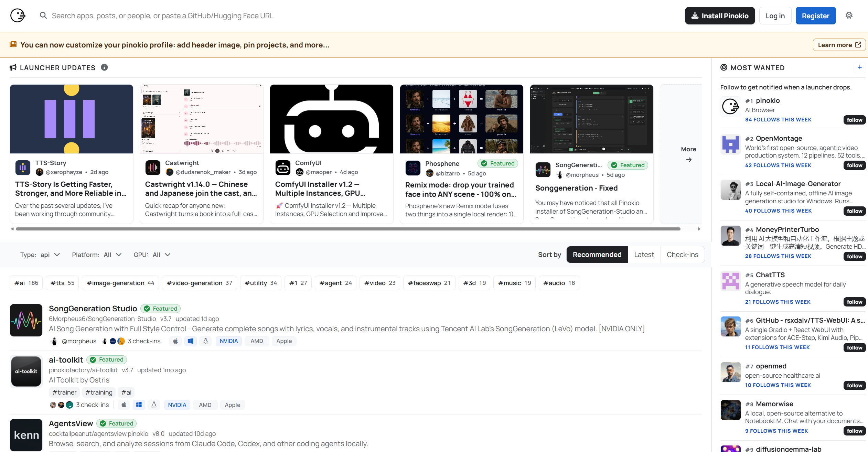
Task: Filter by #audio tag
Action: (559, 283)
